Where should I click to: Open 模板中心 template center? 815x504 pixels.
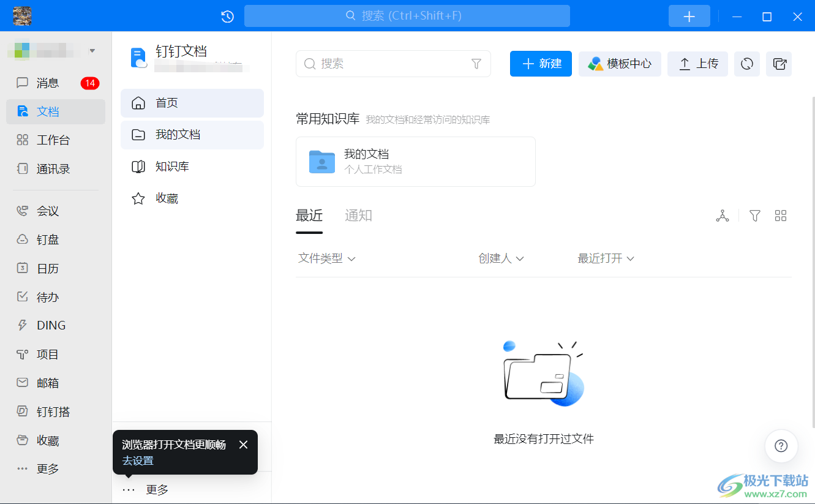pos(620,64)
